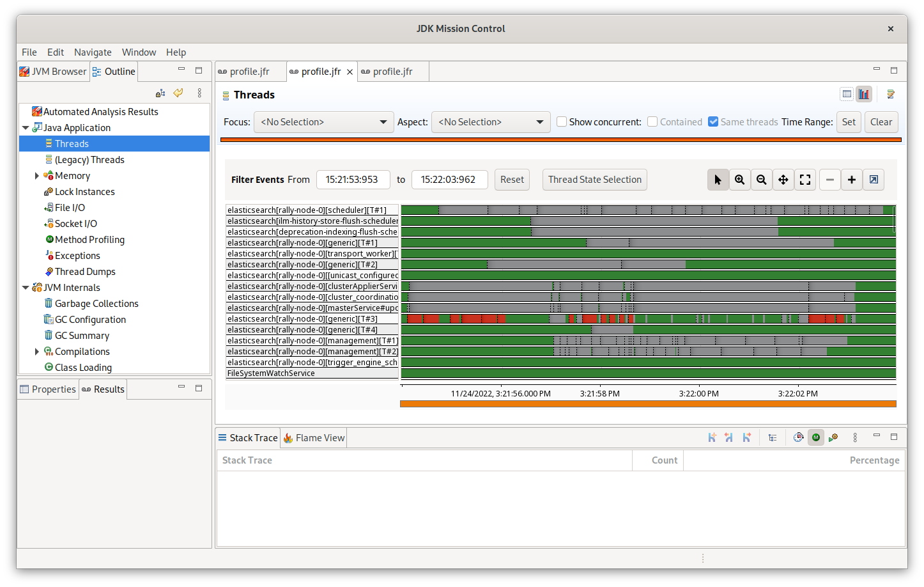Select the pointer selection tool in chart toolbar
924x587 pixels.
[718, 180]
